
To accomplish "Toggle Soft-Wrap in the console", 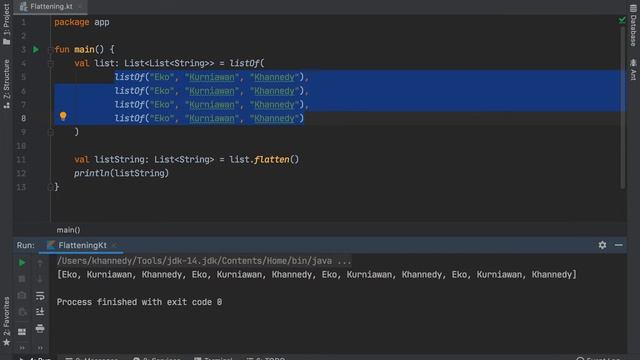I will point(40,295).
